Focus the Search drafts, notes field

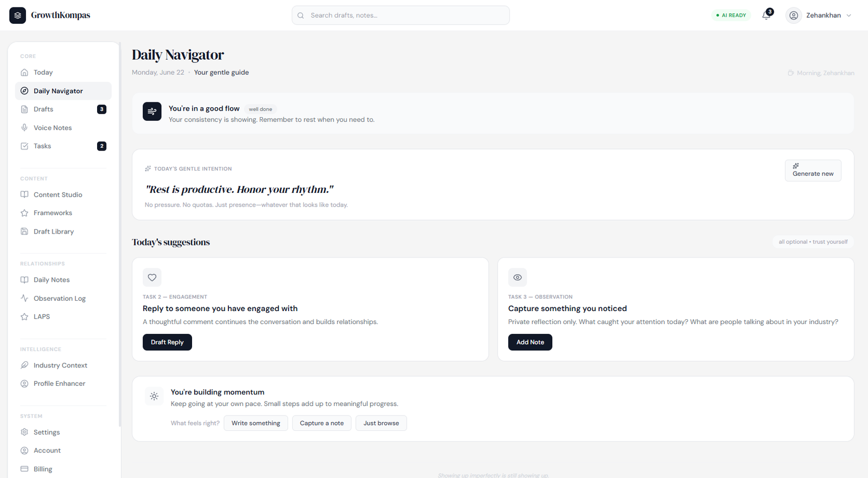click(x=401, y=15)
